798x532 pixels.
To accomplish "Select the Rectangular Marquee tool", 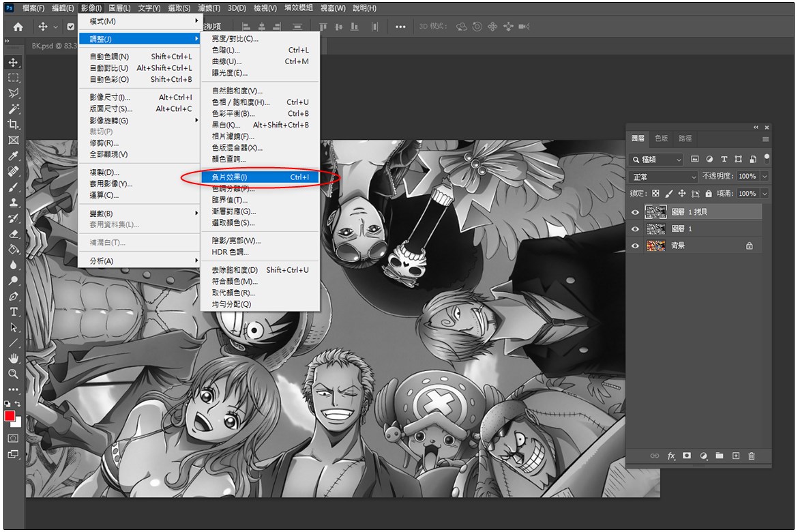I will tap(13, 78).
